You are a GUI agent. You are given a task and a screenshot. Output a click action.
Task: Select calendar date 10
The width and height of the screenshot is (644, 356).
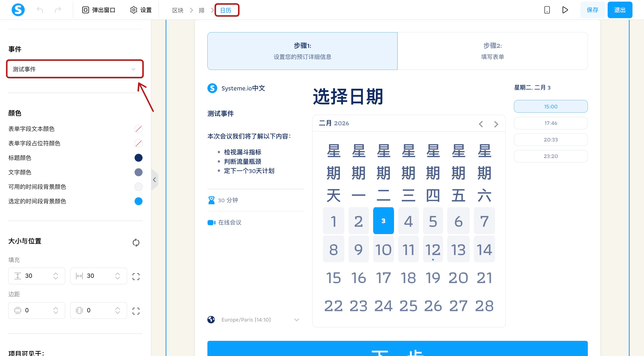(383, 249)
